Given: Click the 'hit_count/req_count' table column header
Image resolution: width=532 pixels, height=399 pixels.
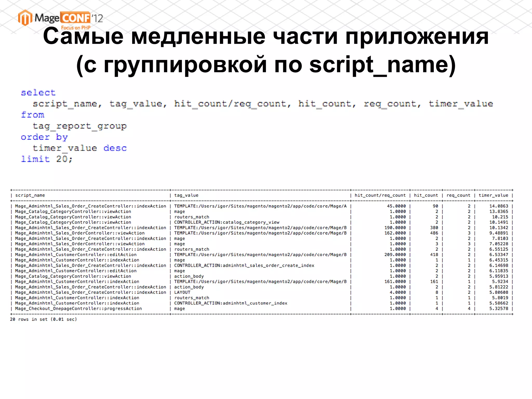Looking at the screenshot, I should 380,195.
